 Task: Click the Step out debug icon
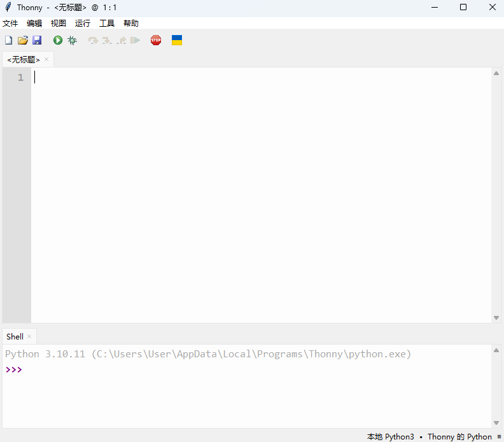coord(121,40)
